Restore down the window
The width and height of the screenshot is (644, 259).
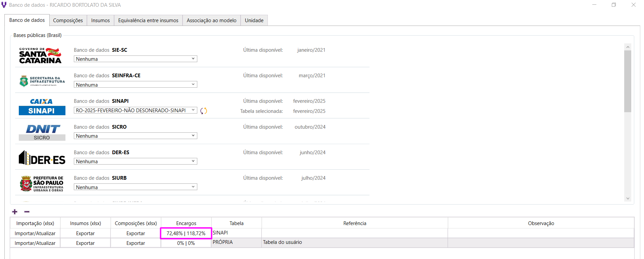click(x=614, y=5)
